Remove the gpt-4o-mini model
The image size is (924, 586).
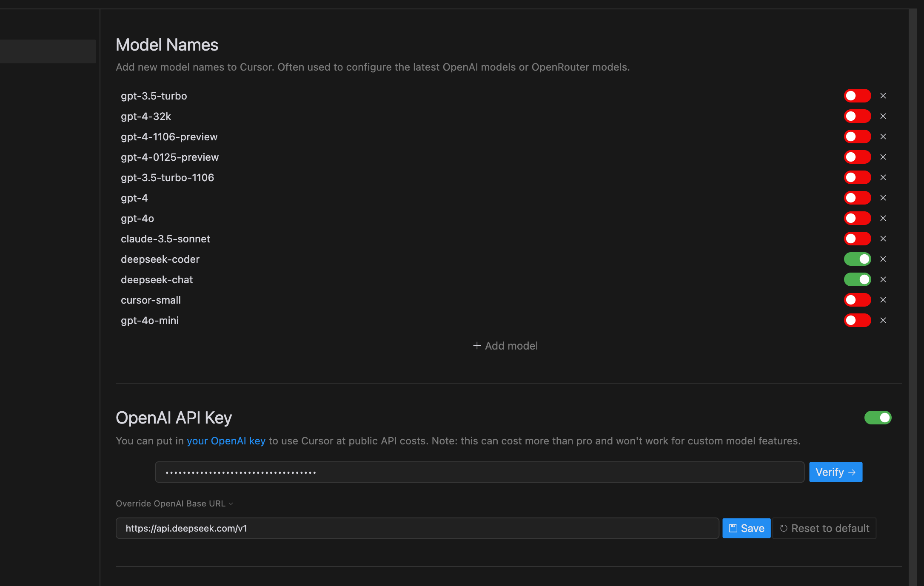click(883, 320)
